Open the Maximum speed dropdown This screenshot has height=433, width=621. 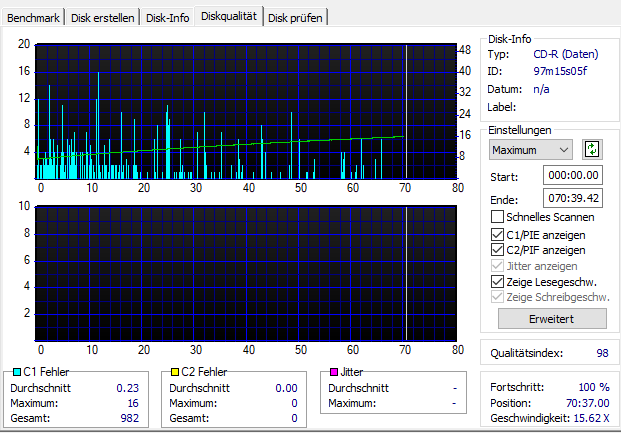pyautogui.click(x=530, y=150)
